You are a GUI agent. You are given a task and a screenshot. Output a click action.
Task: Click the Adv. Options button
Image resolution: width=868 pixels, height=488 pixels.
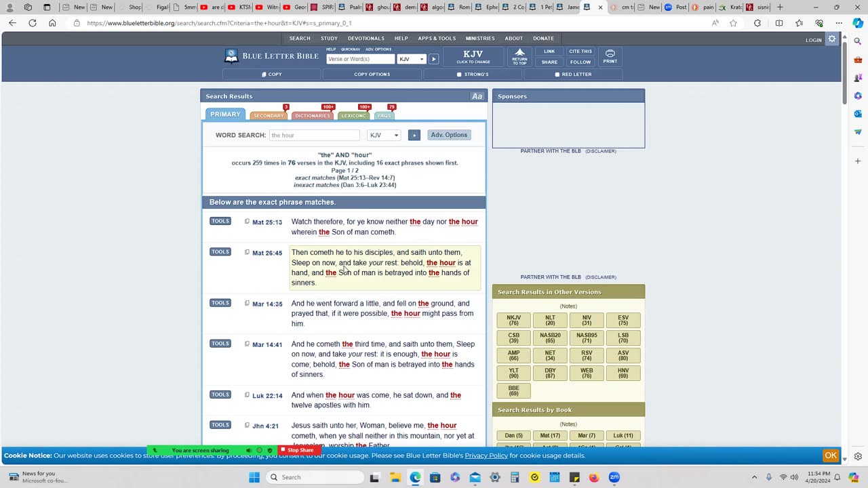(449, 135)
